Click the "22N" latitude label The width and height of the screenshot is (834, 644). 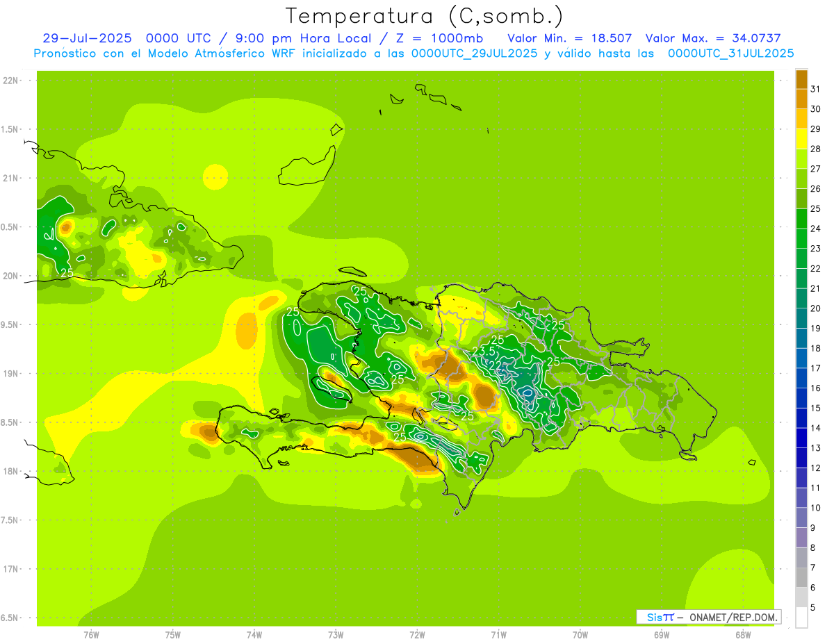tap(11, 81)
